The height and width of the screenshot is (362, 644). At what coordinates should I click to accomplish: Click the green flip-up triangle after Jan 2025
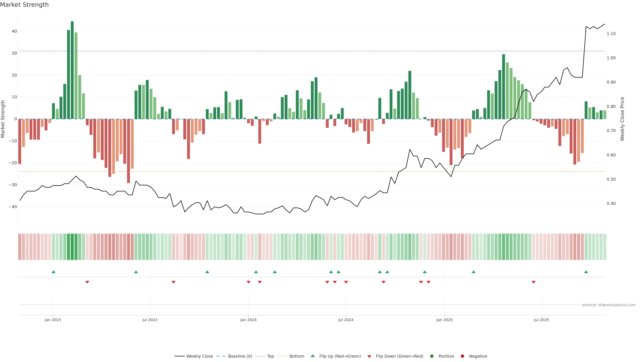pos(473,272)
